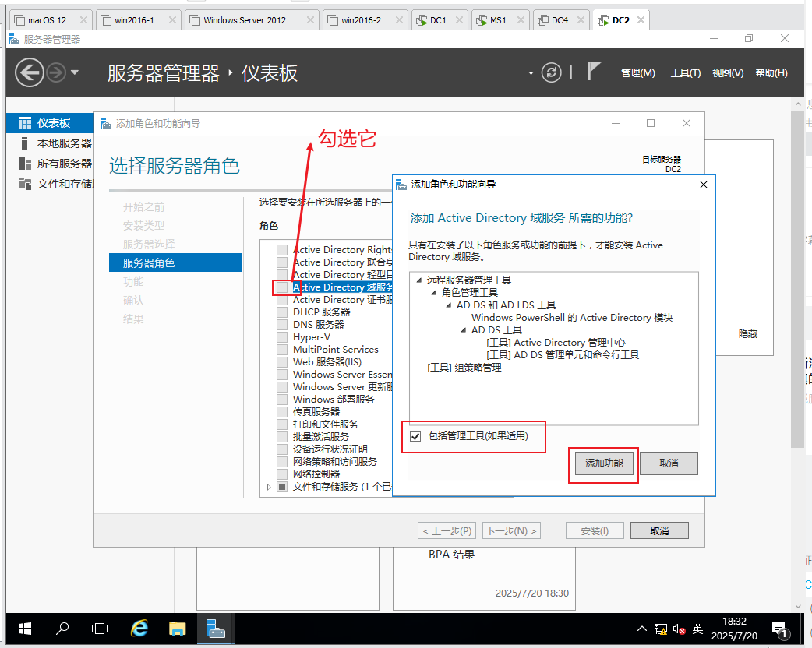
Task: Click Server Manager taskbar icon
Action: 215,629
